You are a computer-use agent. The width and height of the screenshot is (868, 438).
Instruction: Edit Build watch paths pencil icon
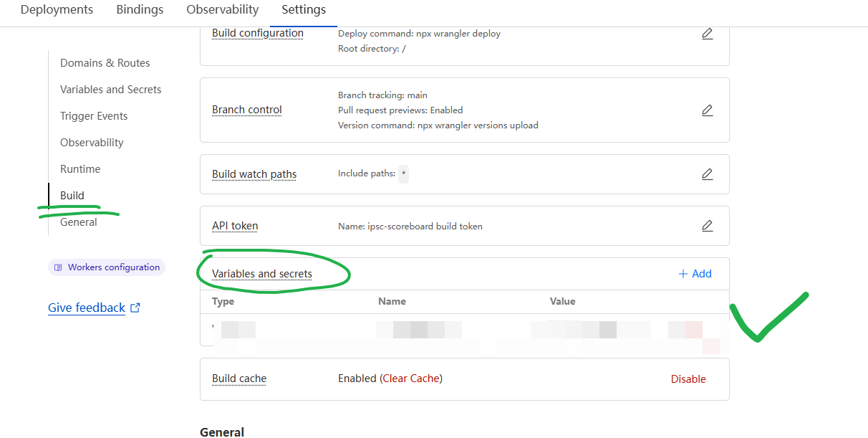[707, 174]
